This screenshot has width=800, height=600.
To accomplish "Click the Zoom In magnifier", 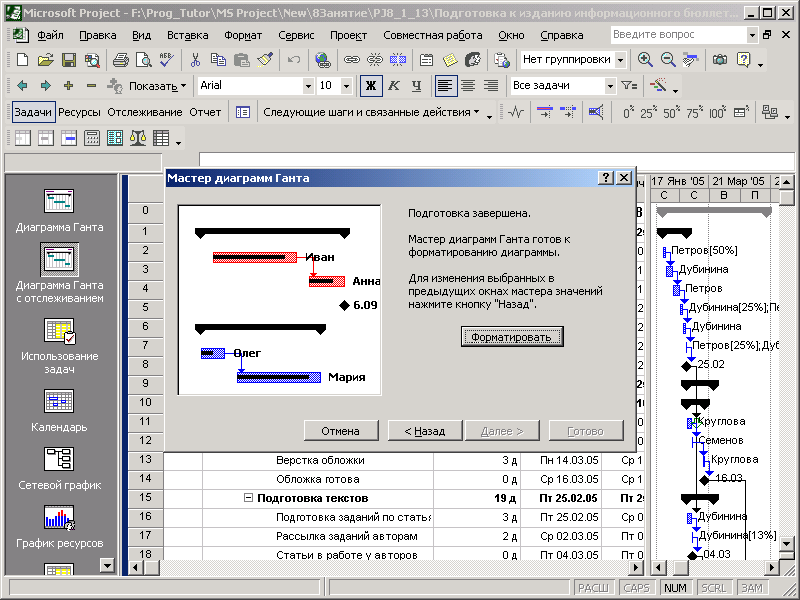I will [645, 60].
